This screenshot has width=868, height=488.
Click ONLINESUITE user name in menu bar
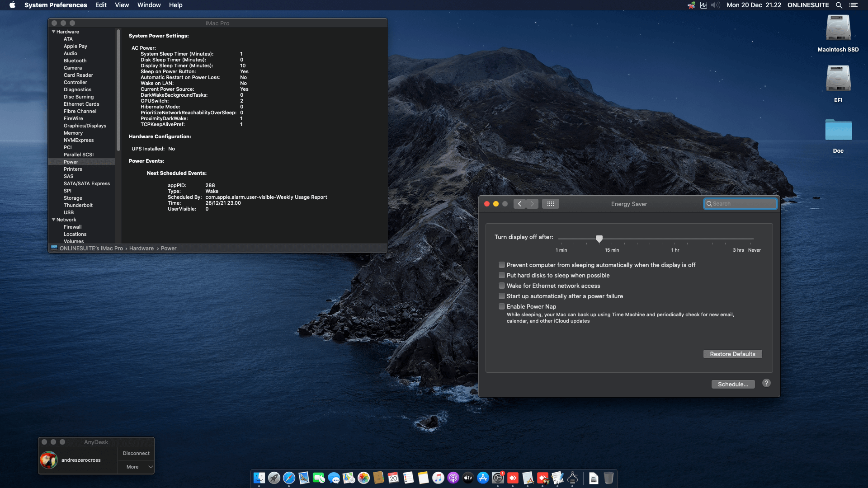808,5
